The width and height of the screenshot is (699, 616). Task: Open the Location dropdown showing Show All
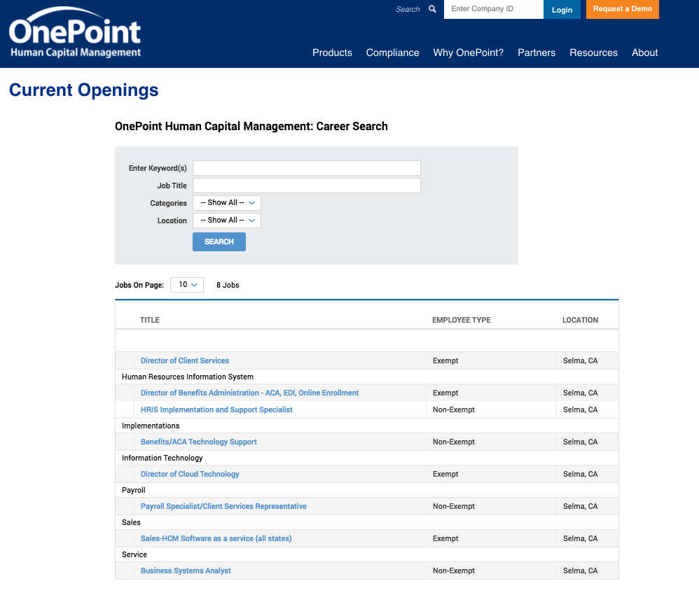(x=226, y=220)
